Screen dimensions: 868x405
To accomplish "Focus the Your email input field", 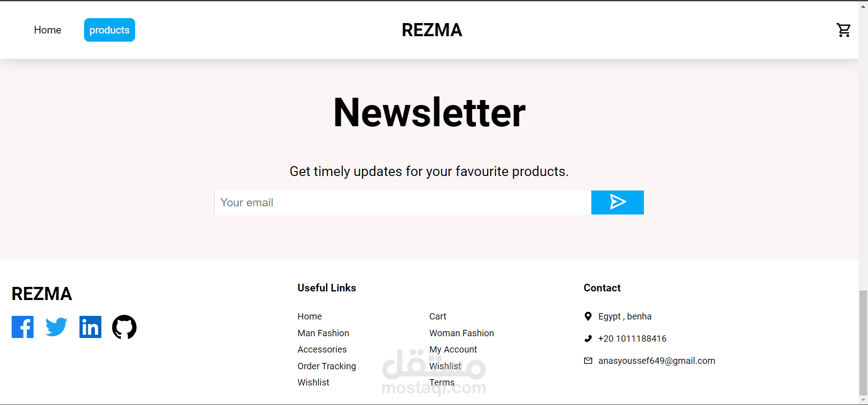I will tap(402, 202).
